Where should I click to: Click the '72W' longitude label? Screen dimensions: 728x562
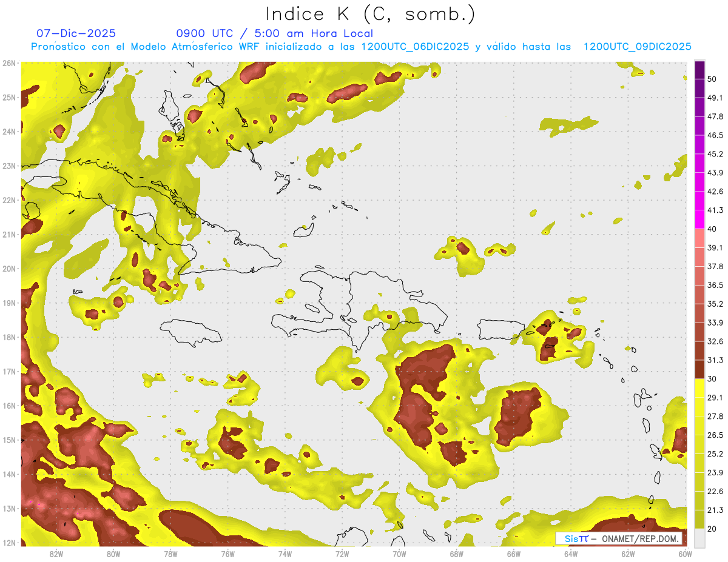(342, 554)
